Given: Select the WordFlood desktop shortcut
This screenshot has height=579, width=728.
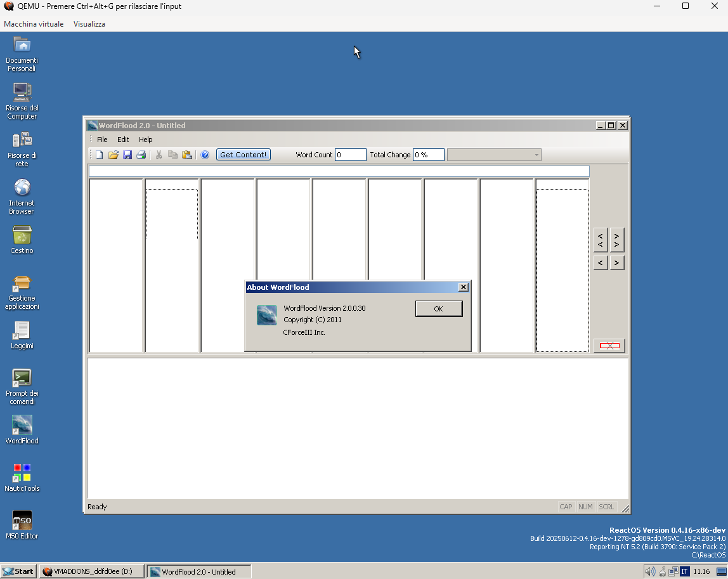Looking at the screenshot, I should [22, 429].
